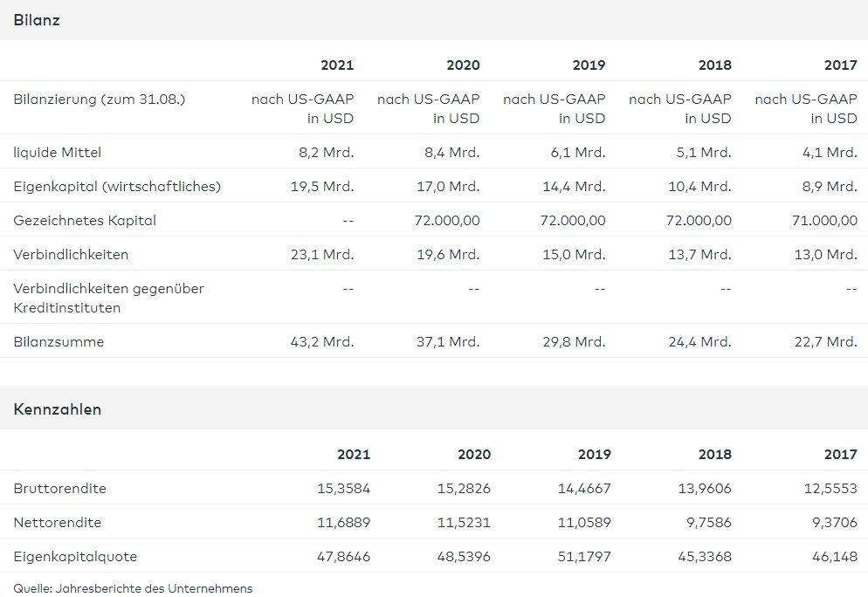Screen dimensions: 868x597
Task: Select the 2021 column header in Bilanz
Action: coord(337,65)
